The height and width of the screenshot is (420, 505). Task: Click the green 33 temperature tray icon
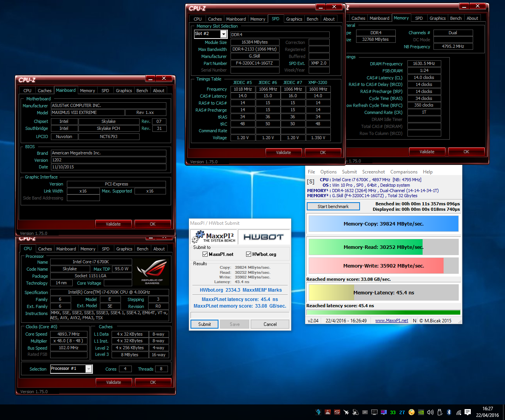tap(393, 412)
